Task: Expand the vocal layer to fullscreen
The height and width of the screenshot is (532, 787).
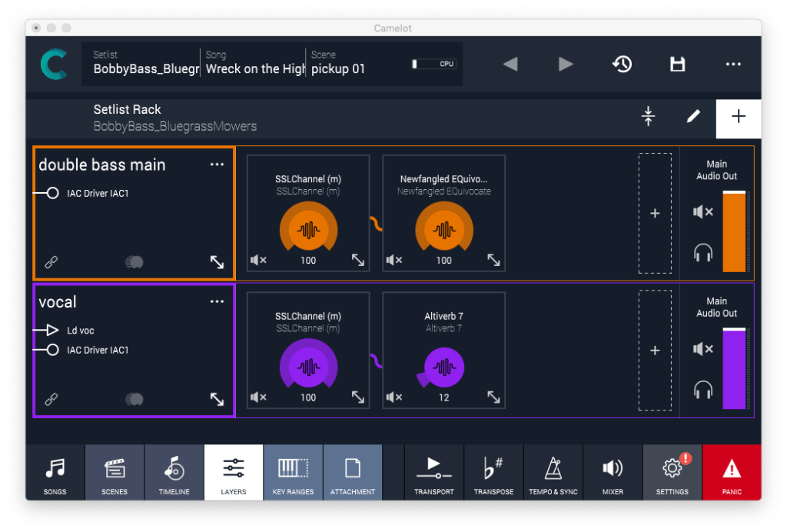Action: 217,399
